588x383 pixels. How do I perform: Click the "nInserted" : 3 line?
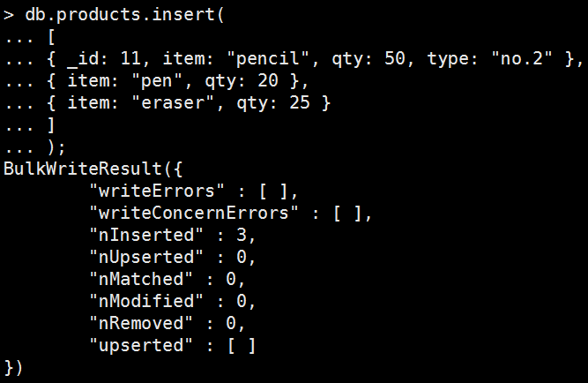pyautogui.click(x=173, y=236)
